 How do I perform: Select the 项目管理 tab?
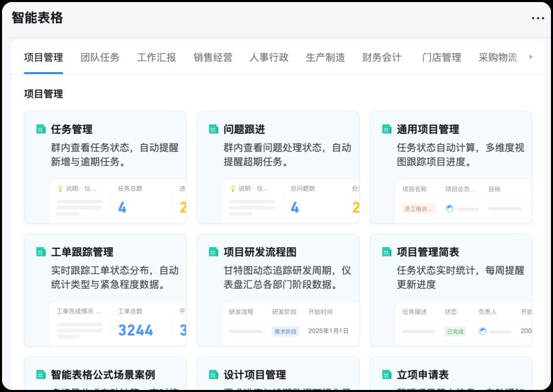coord(44,57)
